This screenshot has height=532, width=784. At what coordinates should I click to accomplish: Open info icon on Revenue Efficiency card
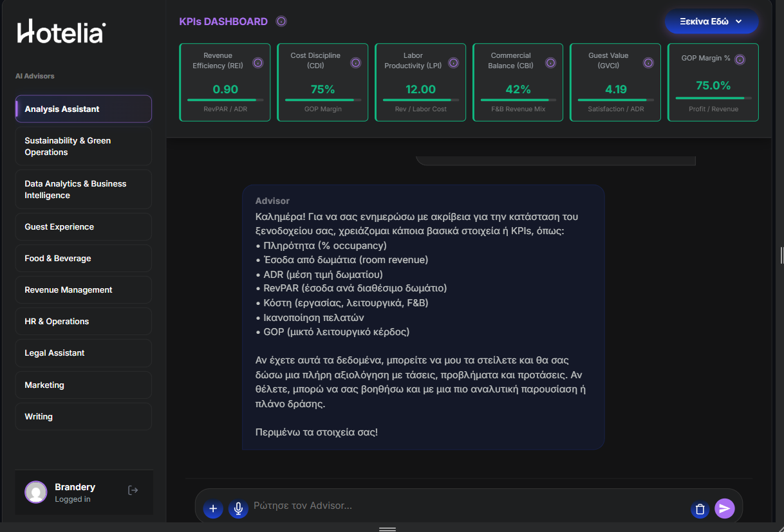tap(257, 62)
